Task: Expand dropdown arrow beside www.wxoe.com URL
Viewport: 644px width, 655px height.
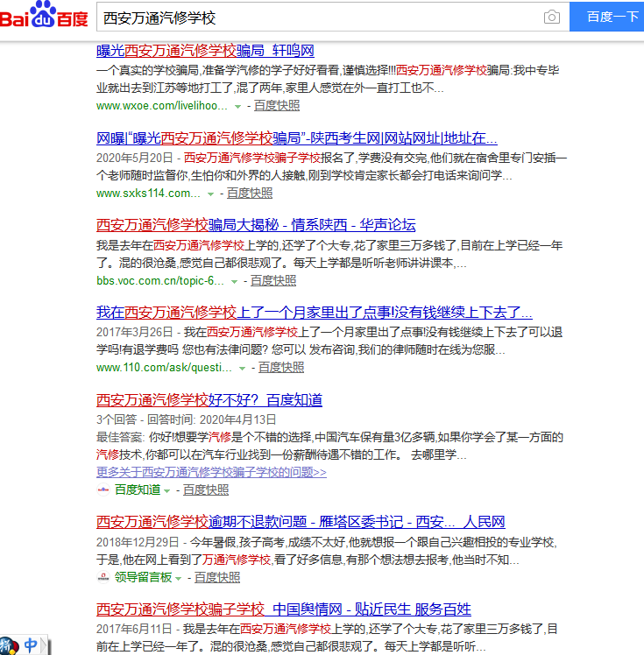Action: [x=237, y=106]
